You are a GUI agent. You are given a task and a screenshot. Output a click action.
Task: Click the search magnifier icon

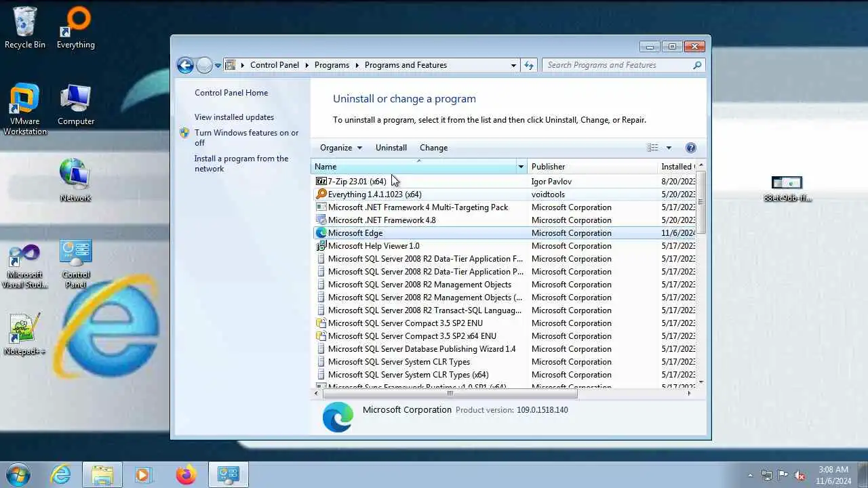pos(697,65)
